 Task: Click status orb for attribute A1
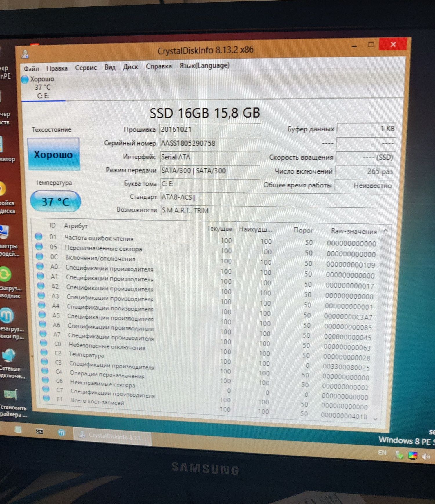click(x=40, y=276)
